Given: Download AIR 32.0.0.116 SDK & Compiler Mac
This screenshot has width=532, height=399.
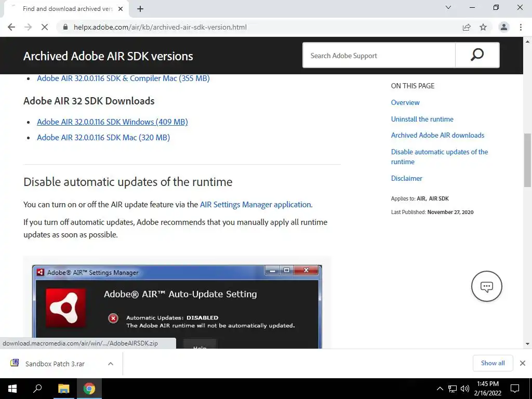Looking at the screenshot, I should (123, 78).
